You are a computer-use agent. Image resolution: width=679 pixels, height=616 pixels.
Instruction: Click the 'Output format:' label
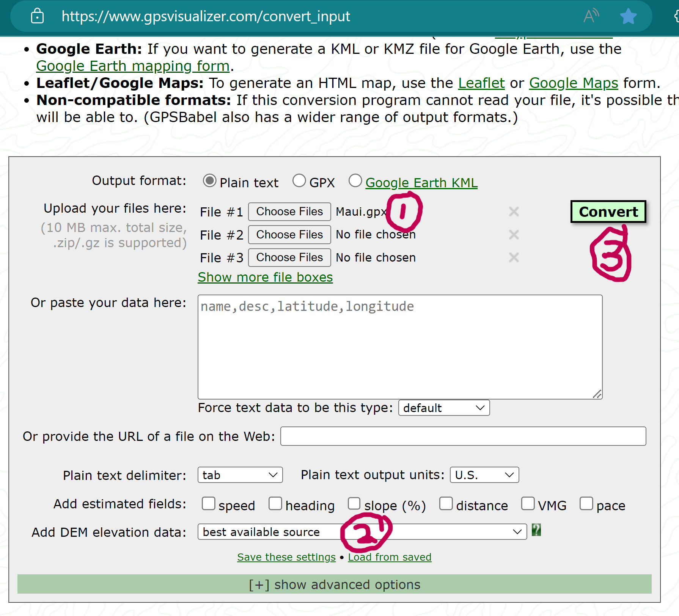click(x=139, y=180)
